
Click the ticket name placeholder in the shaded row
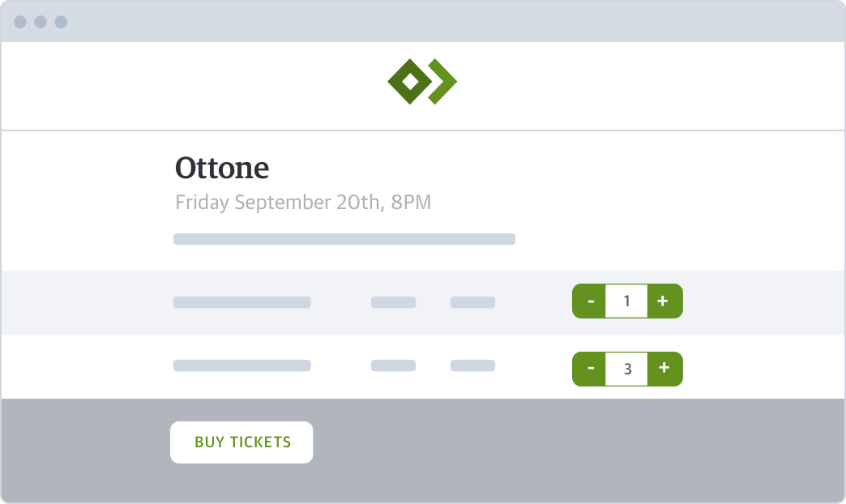point(241,302)
